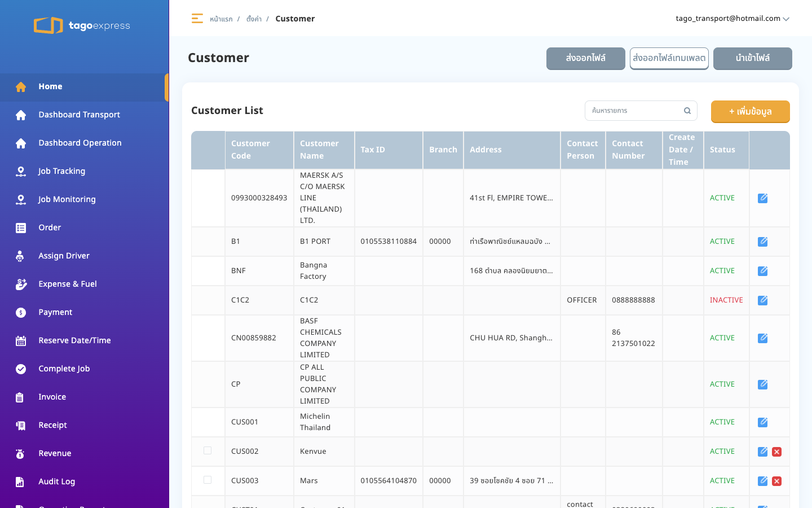Click edit icon for Mars row
The width and height of the screenshot is (812, 508).
[763, 481]
